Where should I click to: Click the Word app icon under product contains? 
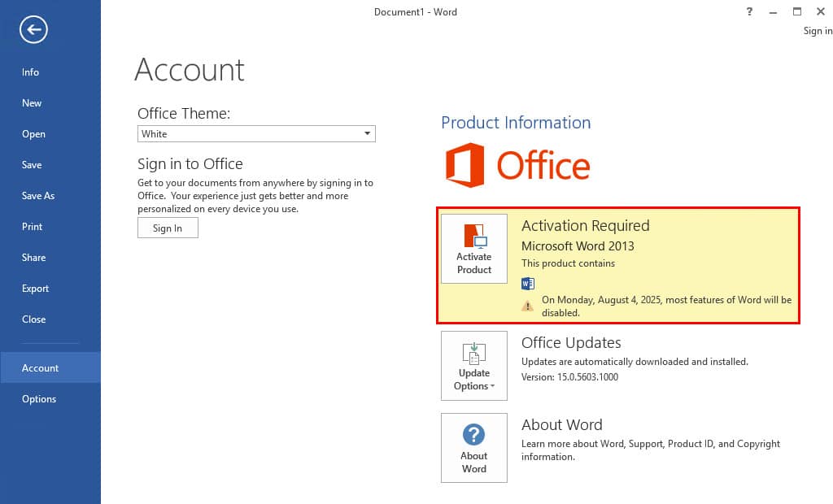point(527,283)
